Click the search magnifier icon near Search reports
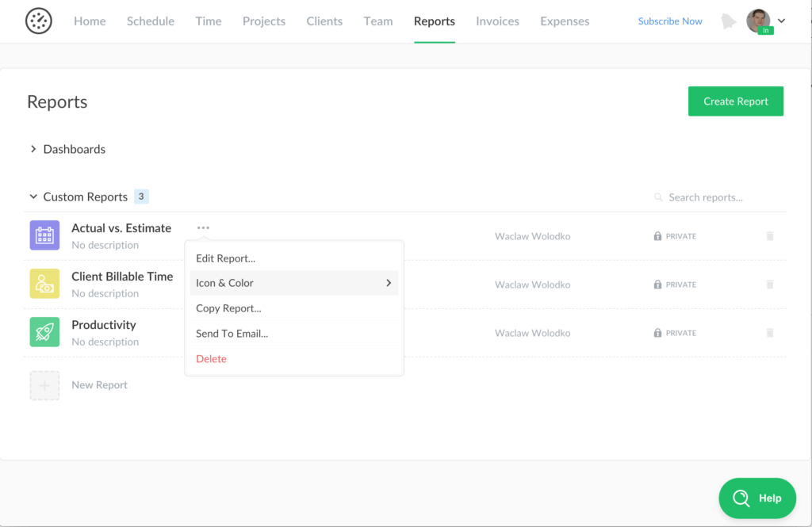812x527 pixels. pos(658,197)
